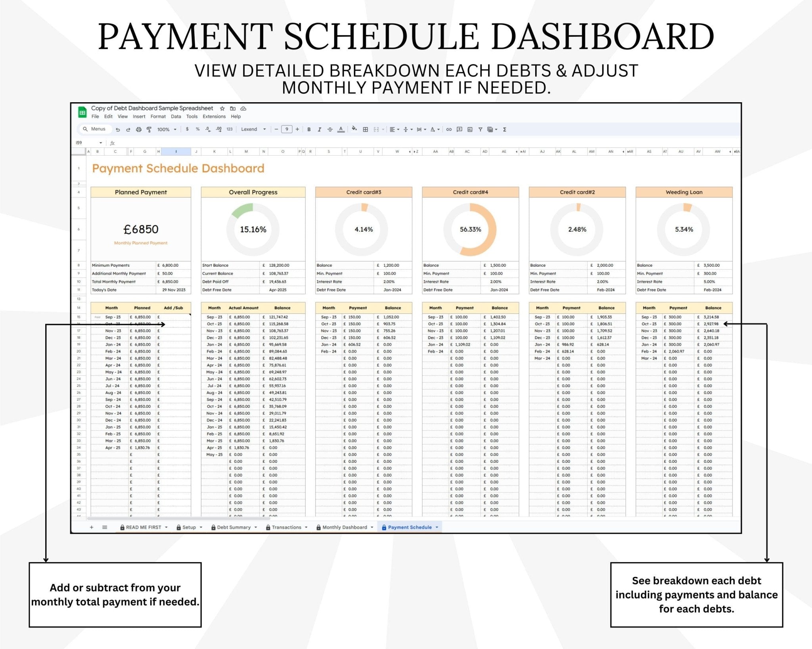This screenshot has height=649, width=812.
Task: Click the Paint format tool
Action: coord(149,130)
